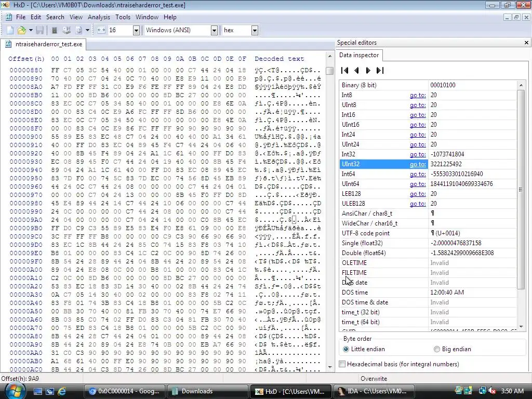Select the Data inspector tab

(359, 55)
